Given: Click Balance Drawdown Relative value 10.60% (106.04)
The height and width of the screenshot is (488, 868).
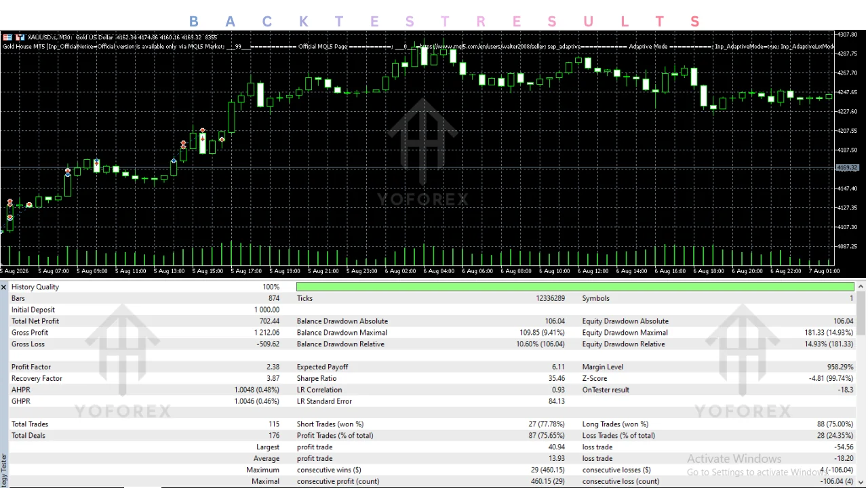Looking at the screenshot, I should coord(540,345).
